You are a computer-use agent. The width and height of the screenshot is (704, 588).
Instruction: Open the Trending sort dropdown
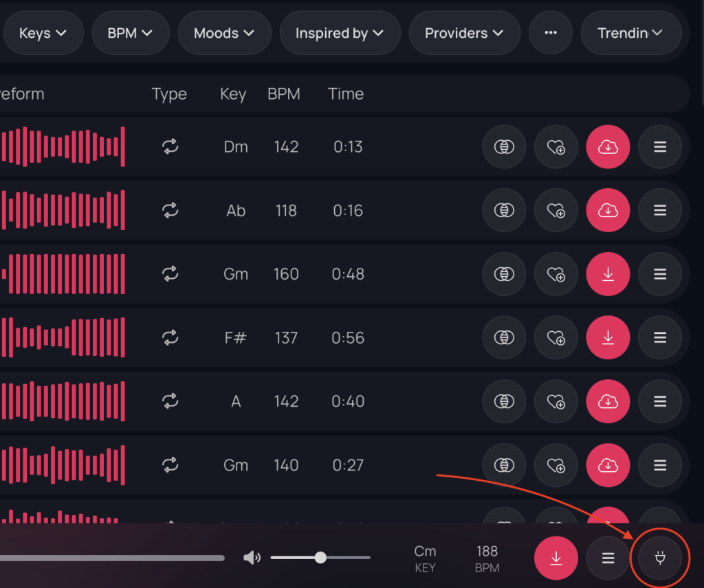(x=630, y=33)
